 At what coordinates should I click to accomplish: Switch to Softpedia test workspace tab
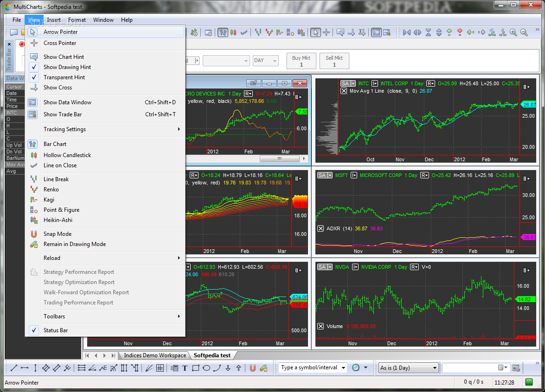[x=212, y=355]
